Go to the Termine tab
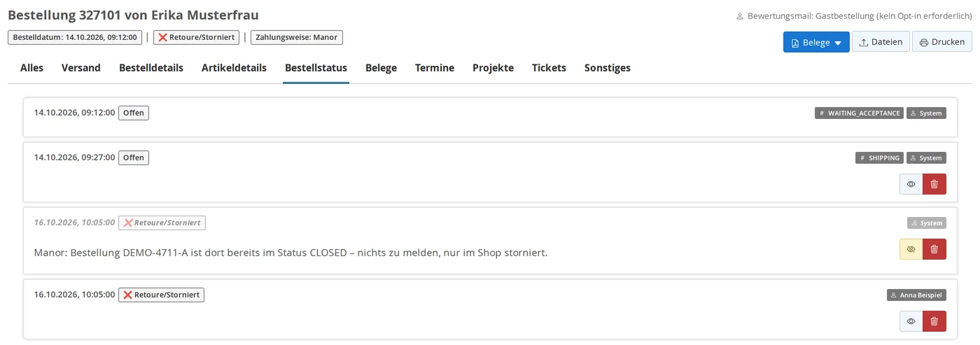The width and height of the screenshot is (980, 345). 435,68
